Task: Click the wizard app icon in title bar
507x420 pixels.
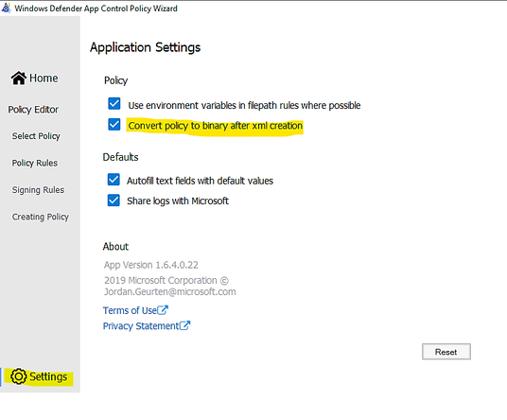Action: pyautogui.click(x=6, y=8)
